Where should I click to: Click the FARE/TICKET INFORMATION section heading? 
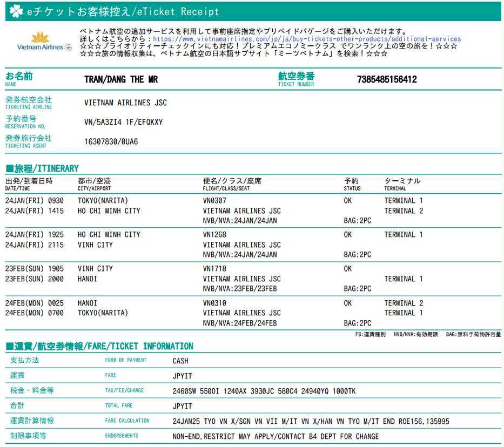coord(99,346)
